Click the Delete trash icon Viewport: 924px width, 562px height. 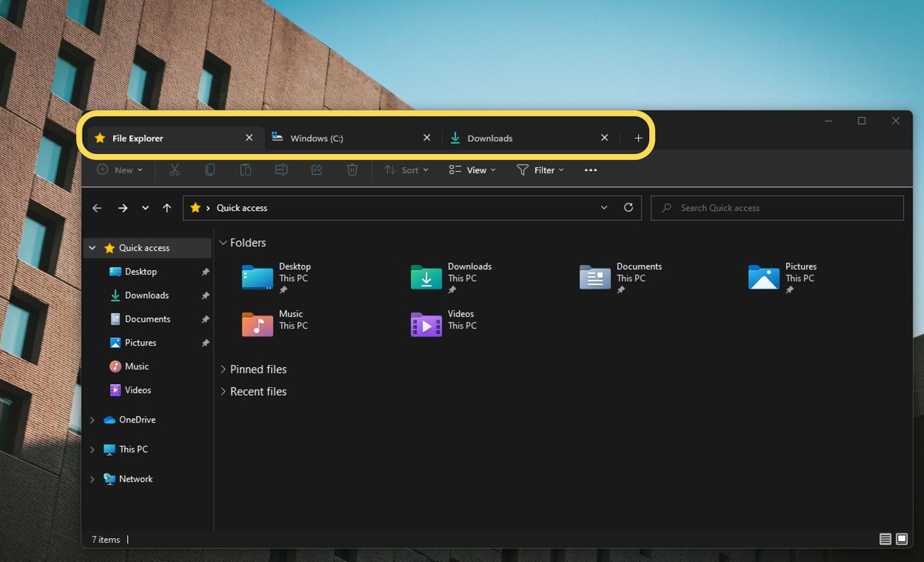(x=352, y=170)
